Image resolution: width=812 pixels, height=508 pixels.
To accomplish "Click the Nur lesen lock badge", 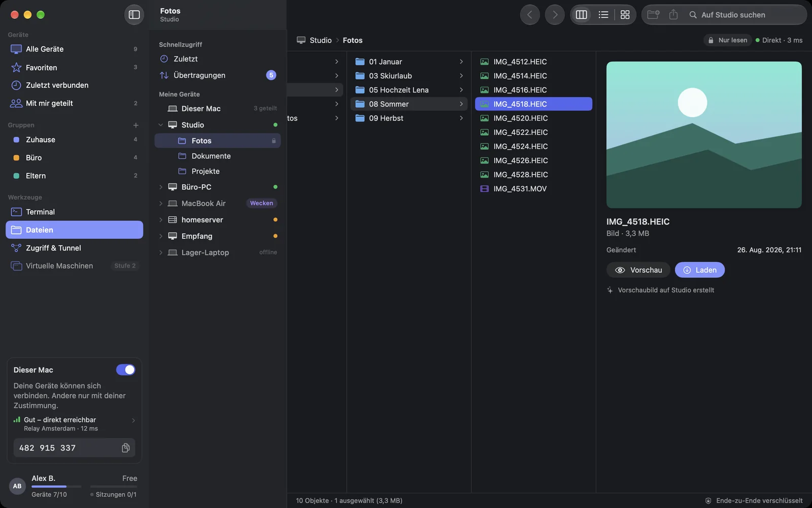I will coord(727,40).
